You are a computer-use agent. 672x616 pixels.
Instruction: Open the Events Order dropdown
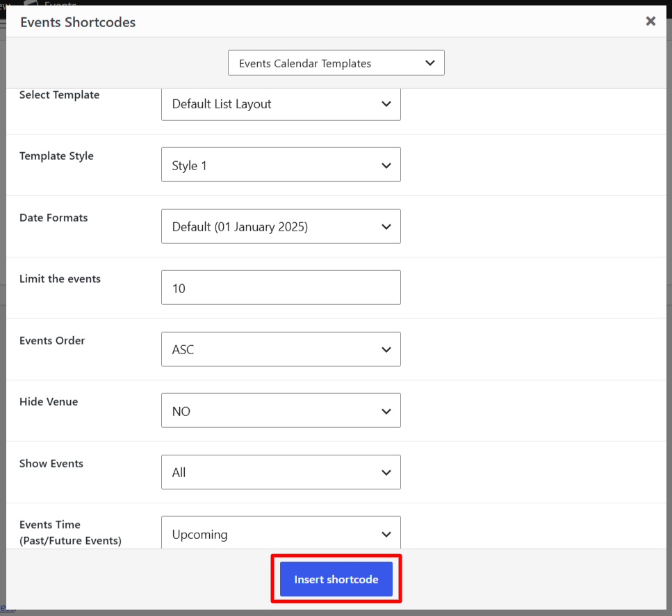[x=281, y=349]
